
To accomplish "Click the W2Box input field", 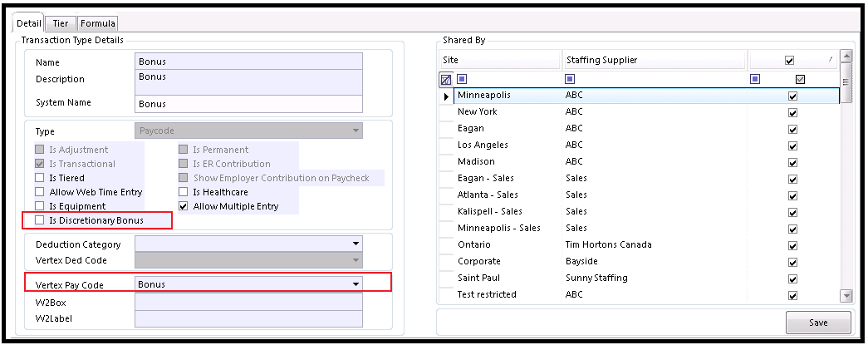I will click(x=248, y=303).
